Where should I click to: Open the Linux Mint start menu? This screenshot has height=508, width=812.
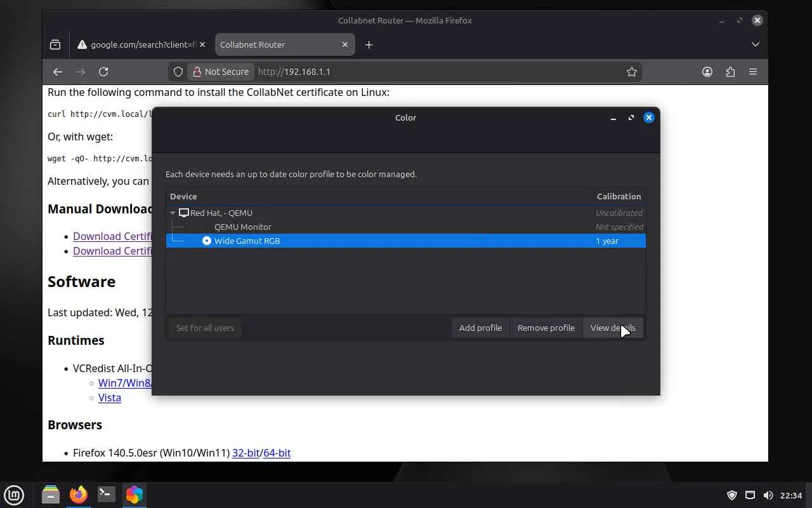[14, 495]
